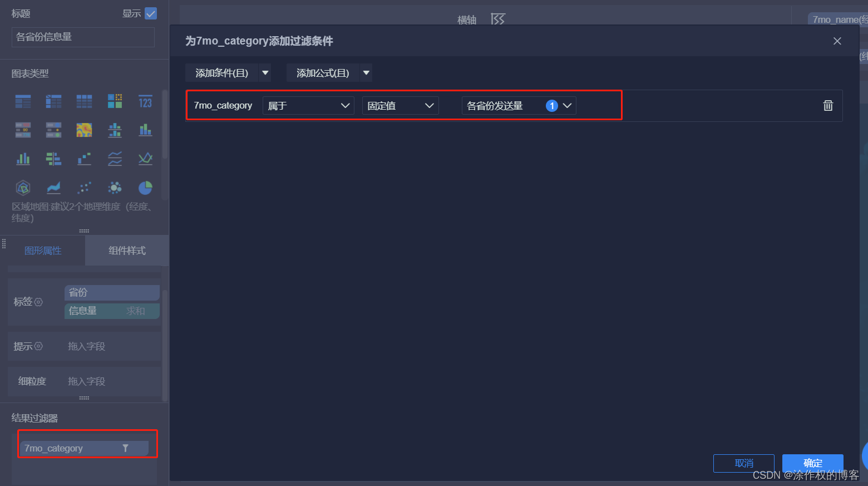The image size is (868, 486).
Task: Click the 添加公式(且) button
Action: (x=323, y=73)
